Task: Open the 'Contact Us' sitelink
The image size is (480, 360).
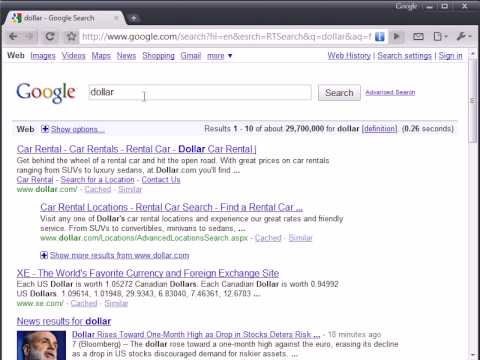Action: pos(161,180)
